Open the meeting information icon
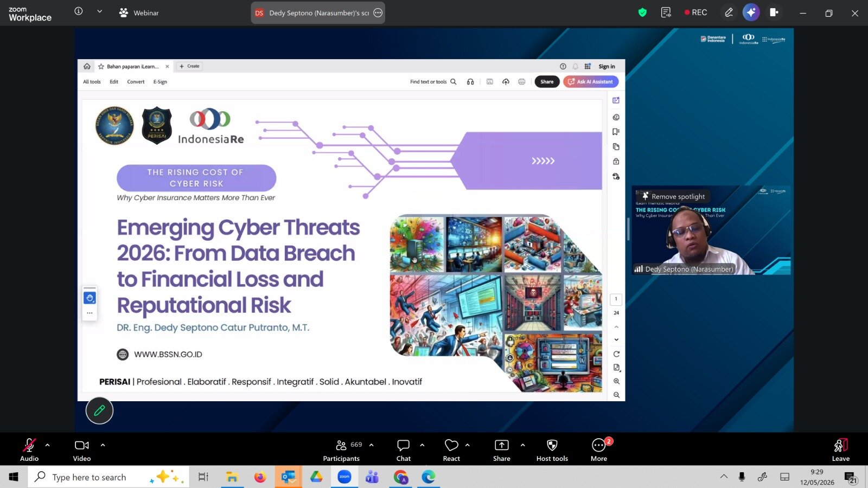This screenshot has width=868, height=488. pyautogui.click(x=79, y=11)
